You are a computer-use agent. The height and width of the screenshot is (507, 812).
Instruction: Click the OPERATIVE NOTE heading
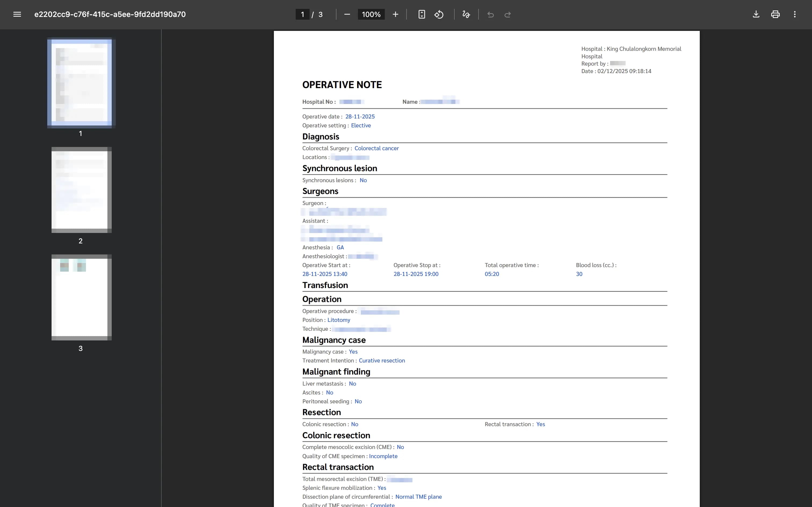[x=342, y=85]
